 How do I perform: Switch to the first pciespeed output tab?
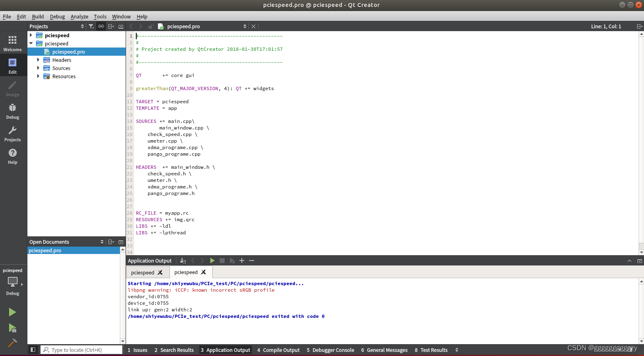pos(143,272)
